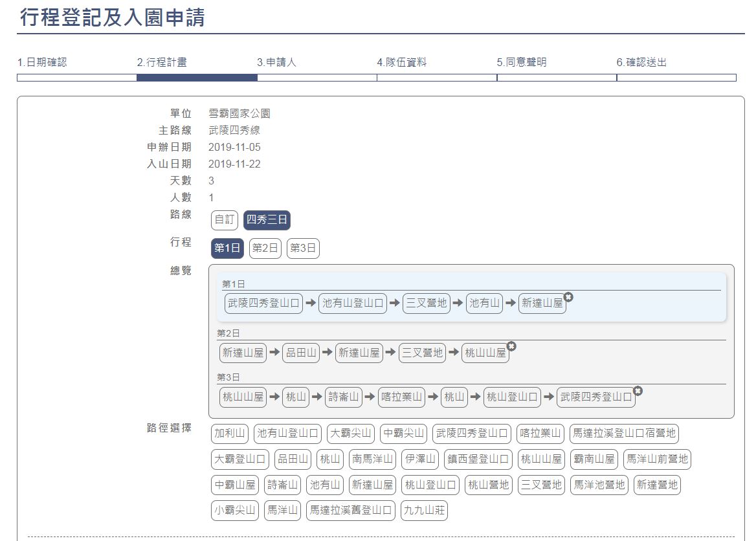Image resolution: width=756 pixels, height=541 pixels.
Task: Choose 中霸山屋 waypoint
Action: (x=235, y=485)
